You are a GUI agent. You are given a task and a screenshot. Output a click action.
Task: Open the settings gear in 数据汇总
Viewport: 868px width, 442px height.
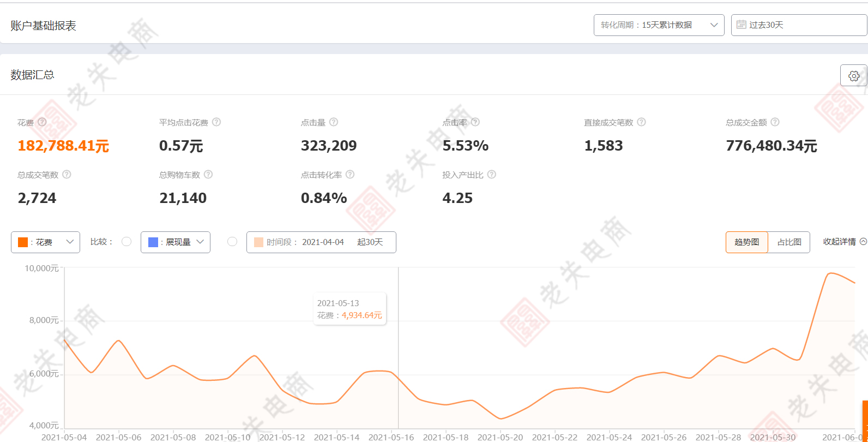[x=854, y=76]
